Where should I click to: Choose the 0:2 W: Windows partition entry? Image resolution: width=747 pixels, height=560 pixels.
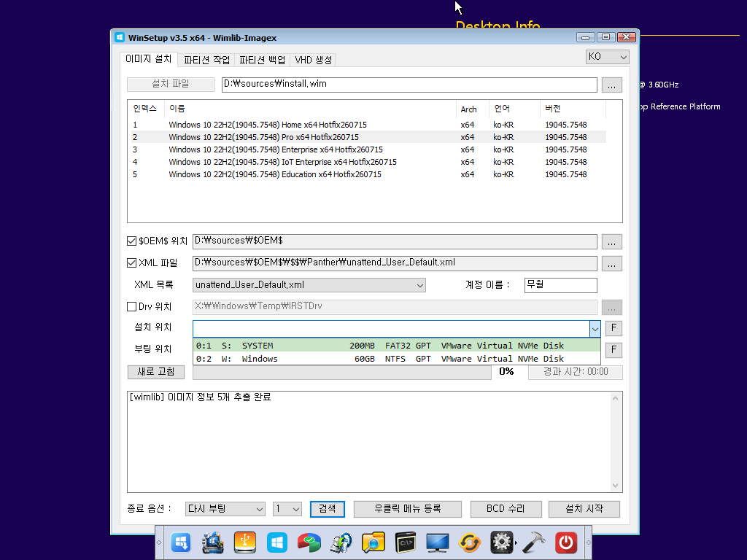(396, 359)
